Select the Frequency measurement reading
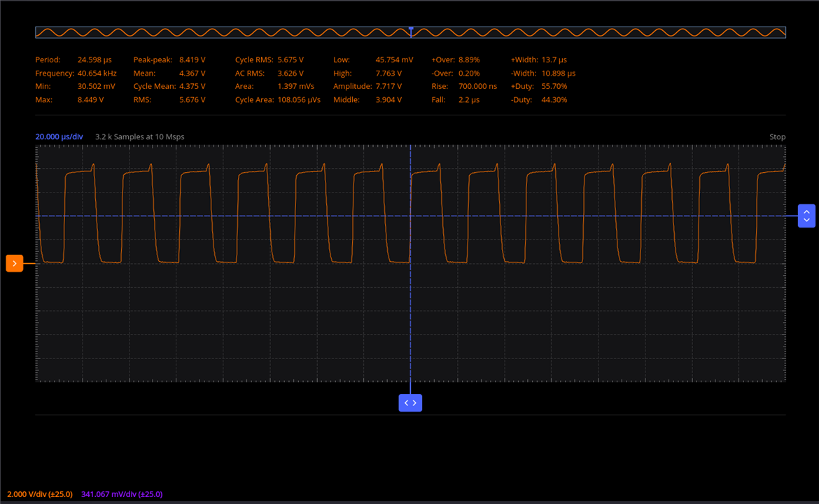Viewport: 819px width, 504px height. [97, 73]
